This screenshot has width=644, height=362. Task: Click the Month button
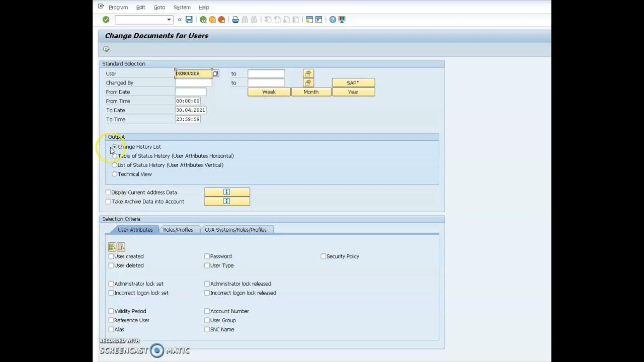[311, 92]
